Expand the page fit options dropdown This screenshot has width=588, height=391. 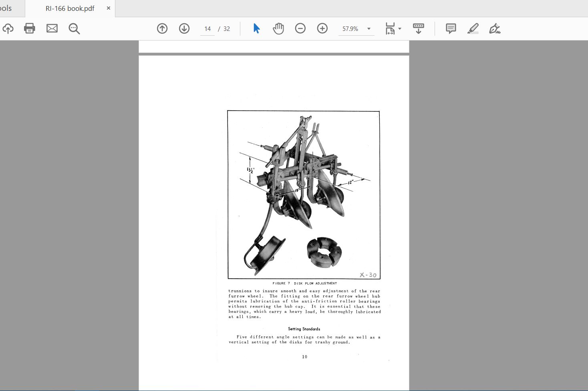click(399, 28)
